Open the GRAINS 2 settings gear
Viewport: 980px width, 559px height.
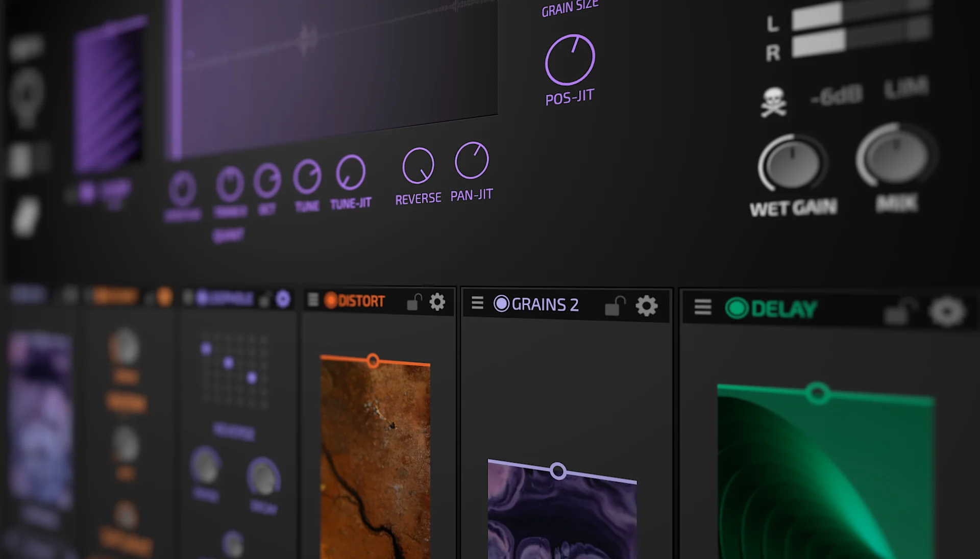click(647, 306)
